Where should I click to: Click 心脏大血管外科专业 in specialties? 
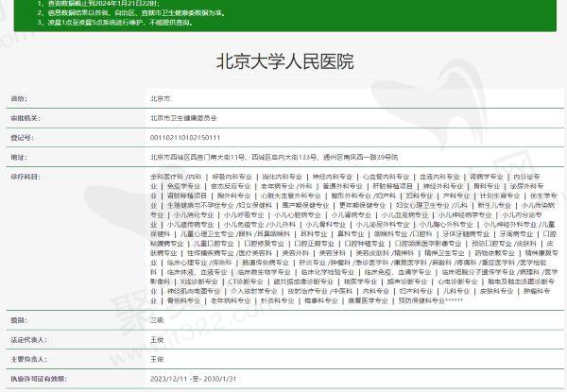tap(291, 196)
